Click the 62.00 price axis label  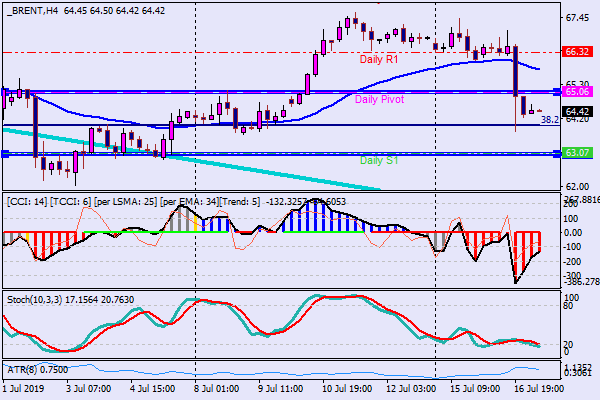coord(576,187)
